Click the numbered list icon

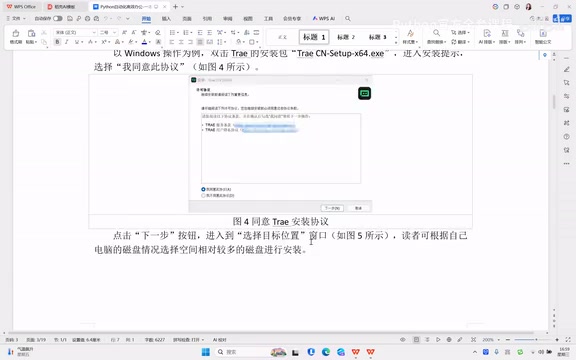point(186,32)
